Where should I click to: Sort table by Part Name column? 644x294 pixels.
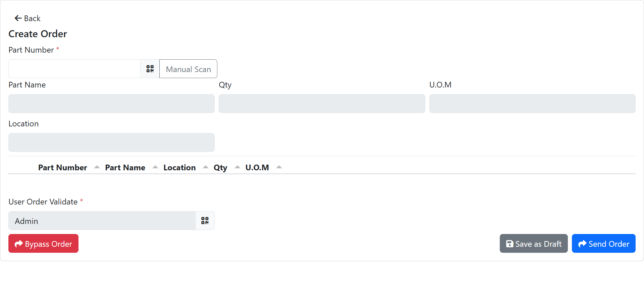point(131,167)
